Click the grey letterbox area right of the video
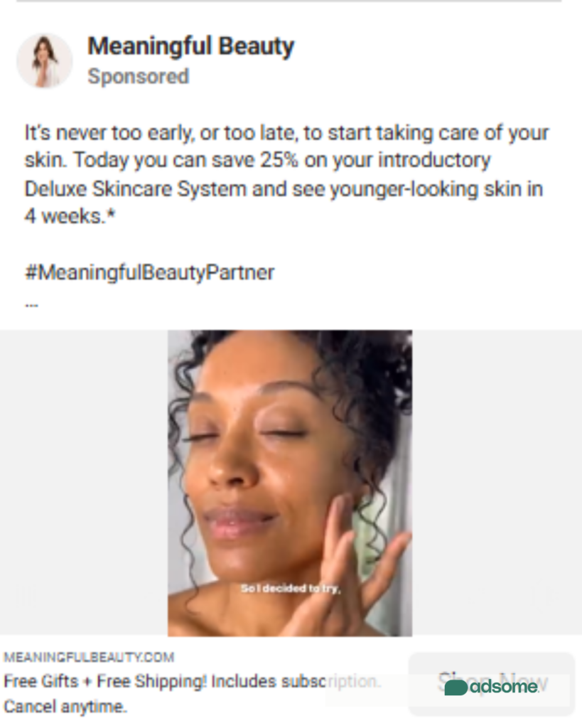This screenshot has width=582, height=728. (497, 483)
